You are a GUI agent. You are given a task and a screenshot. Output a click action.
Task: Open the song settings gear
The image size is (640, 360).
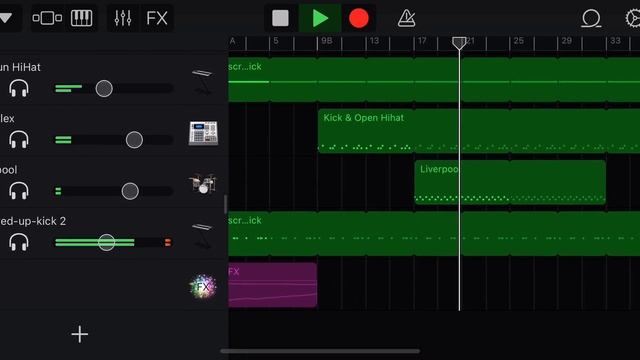coord(633,18)
